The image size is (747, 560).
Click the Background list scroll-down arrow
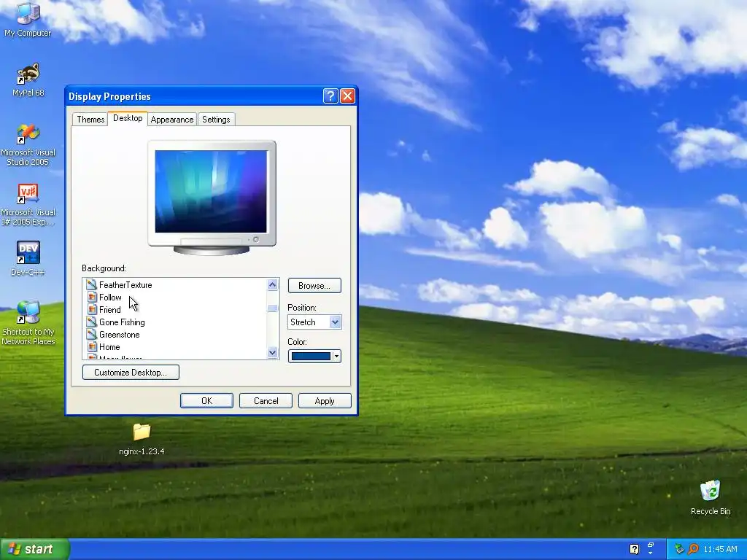click(x=273, y=352)
